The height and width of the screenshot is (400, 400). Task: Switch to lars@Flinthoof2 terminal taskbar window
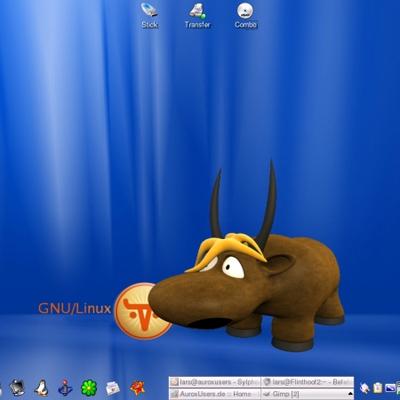[x=307, y=382]
